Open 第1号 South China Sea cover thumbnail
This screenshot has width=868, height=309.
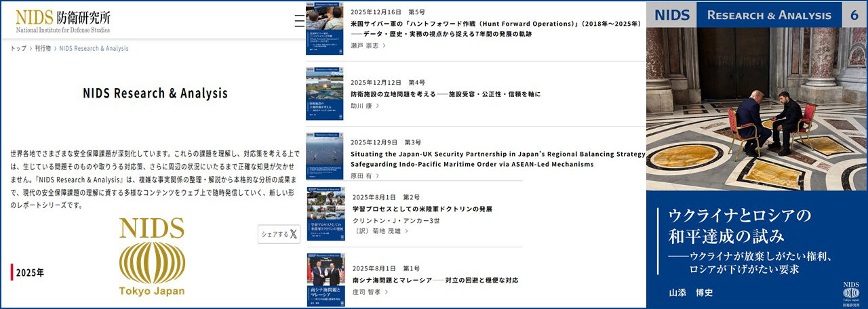(325, 278)
